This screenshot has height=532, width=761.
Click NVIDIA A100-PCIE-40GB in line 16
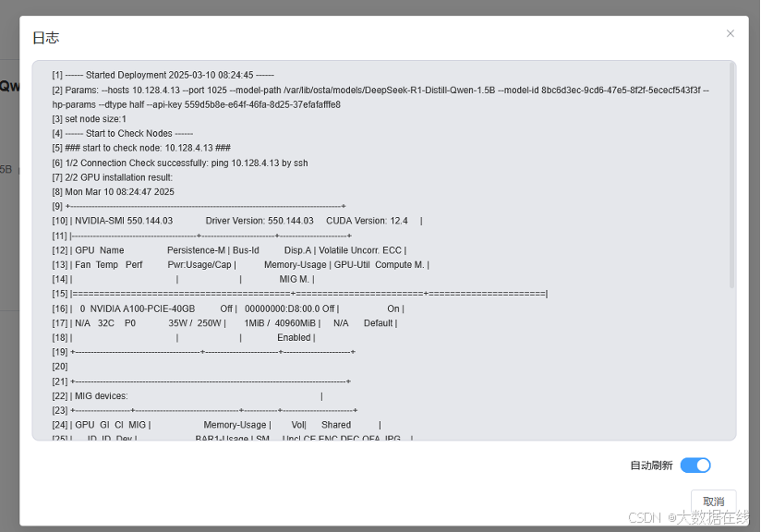142,308
